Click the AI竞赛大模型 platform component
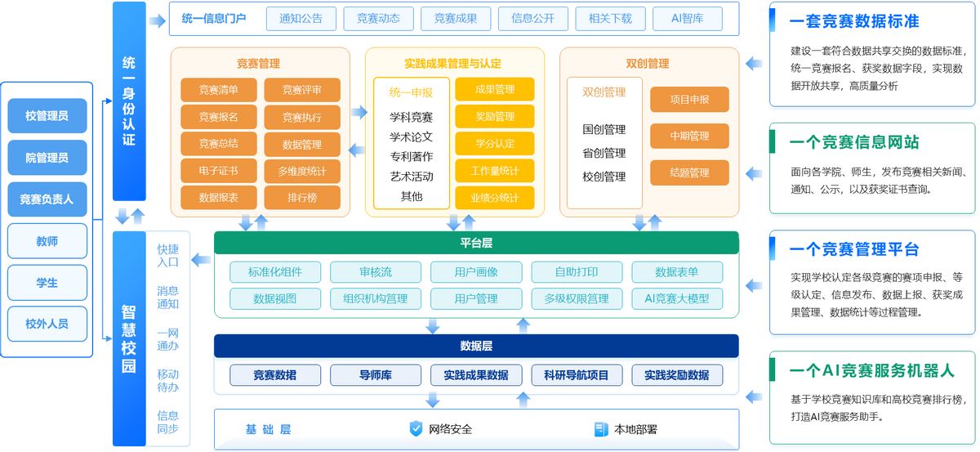980x452 pixels. pyautogui.click(x=677, y=299)
